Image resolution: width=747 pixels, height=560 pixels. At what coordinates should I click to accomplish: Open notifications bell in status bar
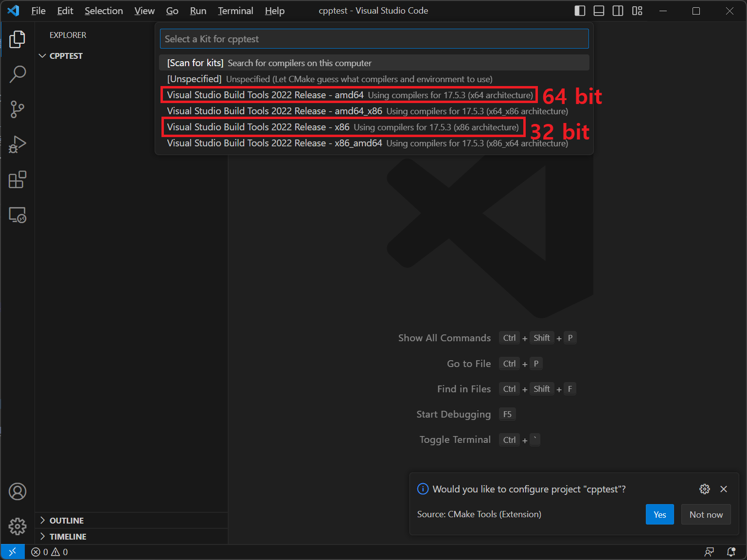(x=731, y=552)
